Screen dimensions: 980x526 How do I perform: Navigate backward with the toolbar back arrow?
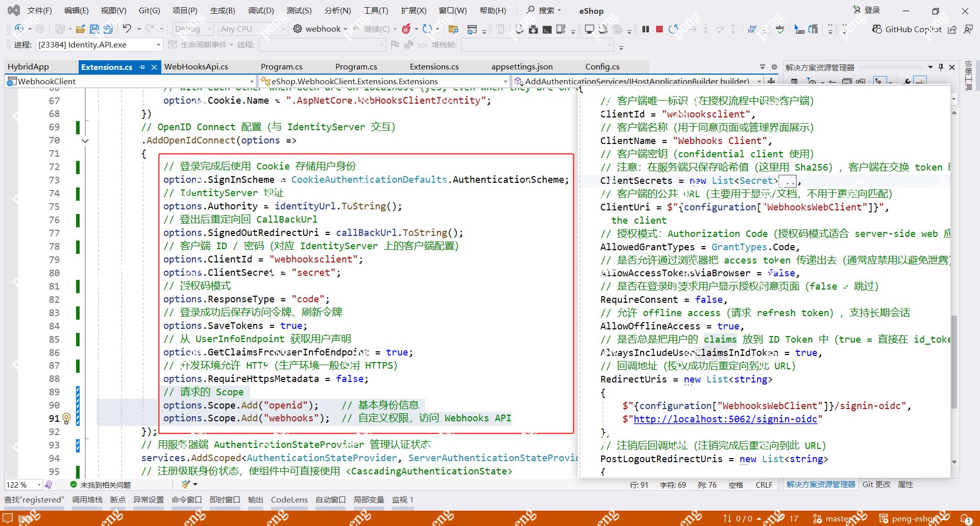click(19, 29)
